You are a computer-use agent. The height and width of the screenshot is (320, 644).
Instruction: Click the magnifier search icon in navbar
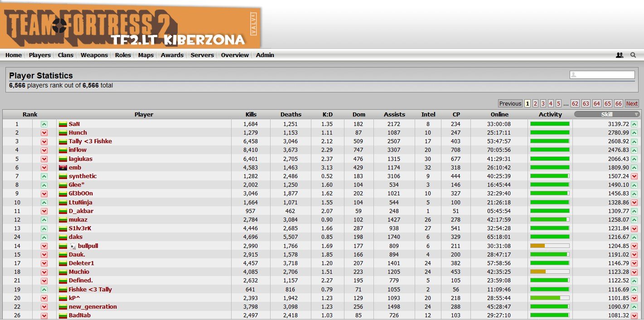coord(633,55)
